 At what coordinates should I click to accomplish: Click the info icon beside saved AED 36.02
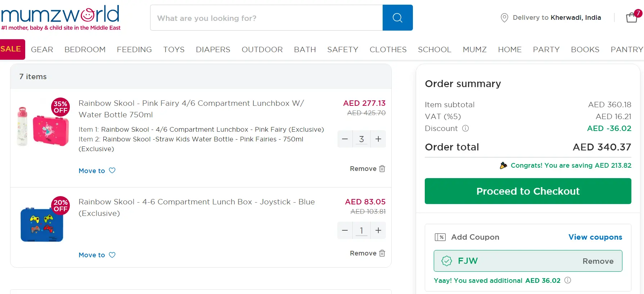(x=568, y=280)
